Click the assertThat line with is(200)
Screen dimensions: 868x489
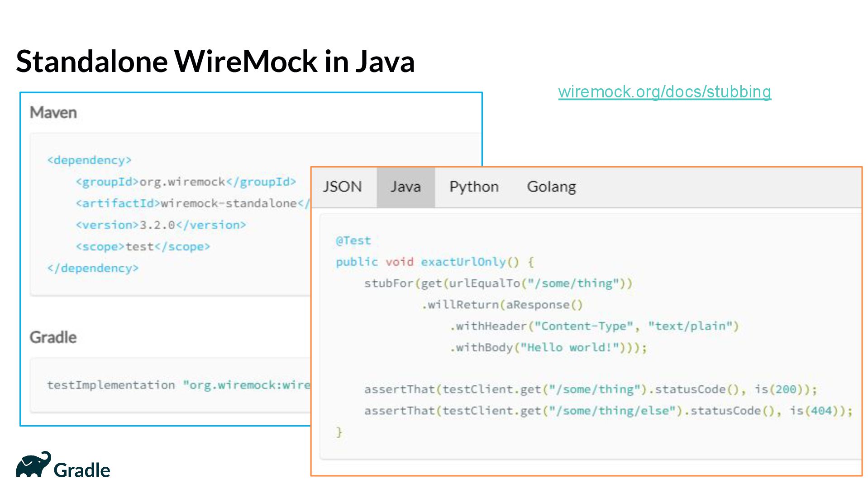pos(591,389)
